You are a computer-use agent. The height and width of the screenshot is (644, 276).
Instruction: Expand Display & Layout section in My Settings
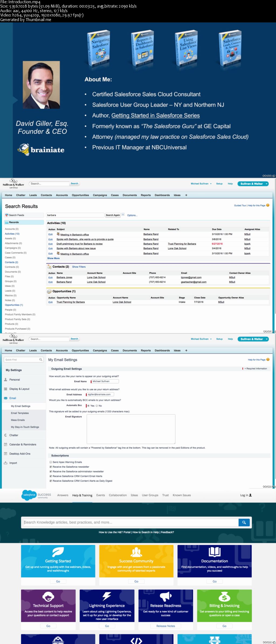coord(19,389)
